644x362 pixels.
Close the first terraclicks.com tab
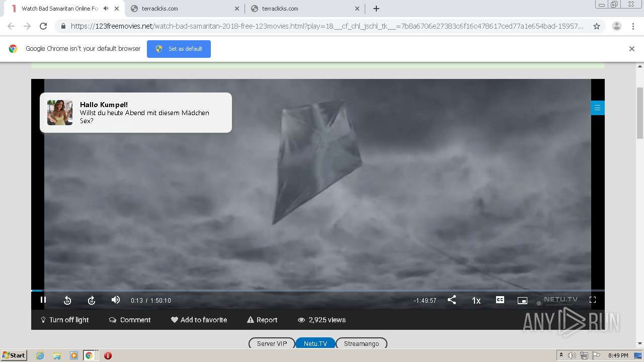(237, 9)
